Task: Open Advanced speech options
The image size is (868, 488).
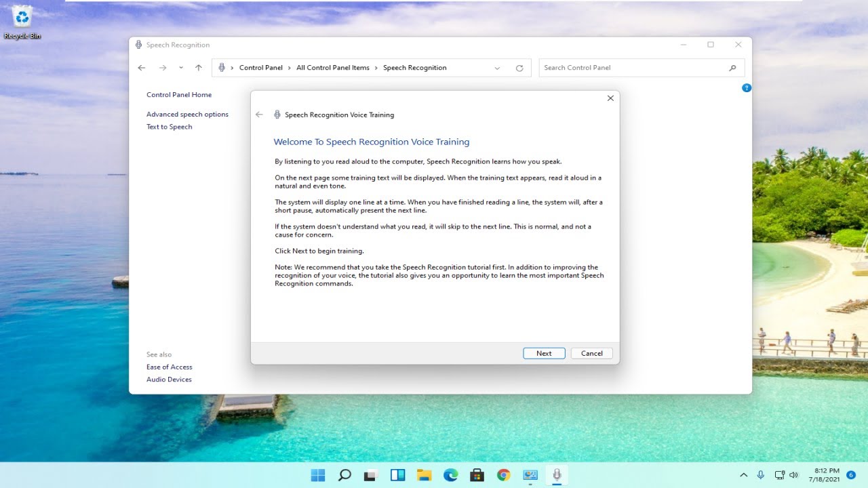Action: click(x=187, y=115)
